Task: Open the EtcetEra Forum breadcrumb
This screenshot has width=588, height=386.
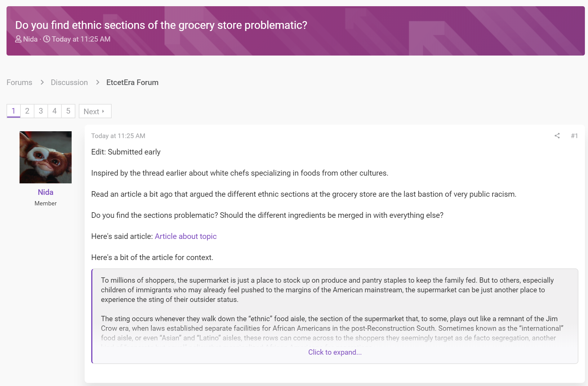Action: tap(132, 82)
